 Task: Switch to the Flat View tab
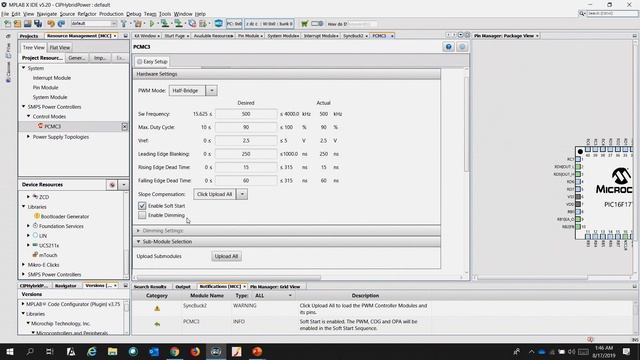click(x=60, y=47)
